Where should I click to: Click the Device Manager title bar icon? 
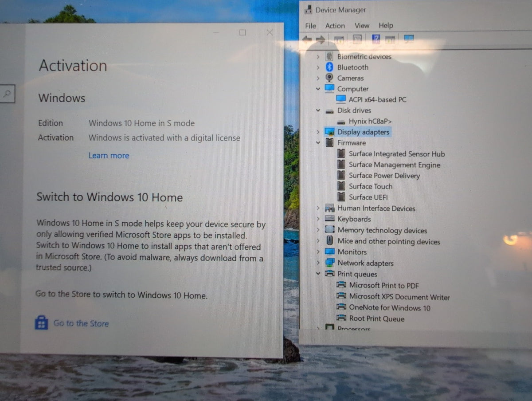point(308,10)
